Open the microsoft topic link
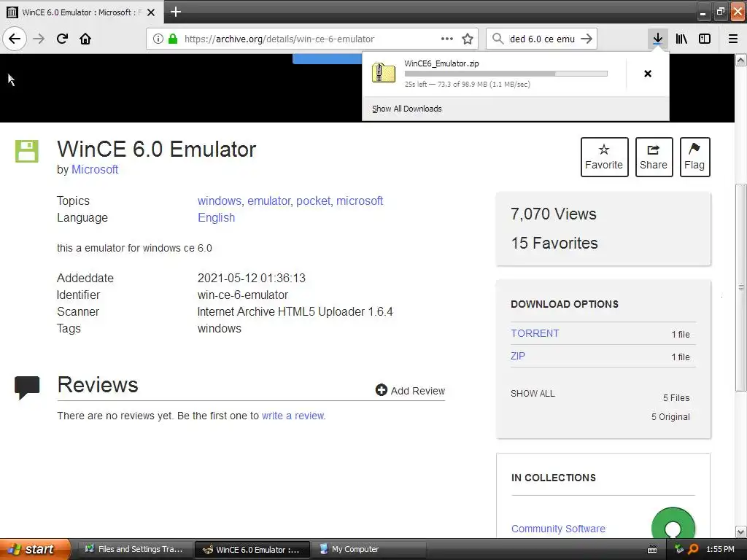Viewport: 747px width, 560px height. tap(360, 201)
